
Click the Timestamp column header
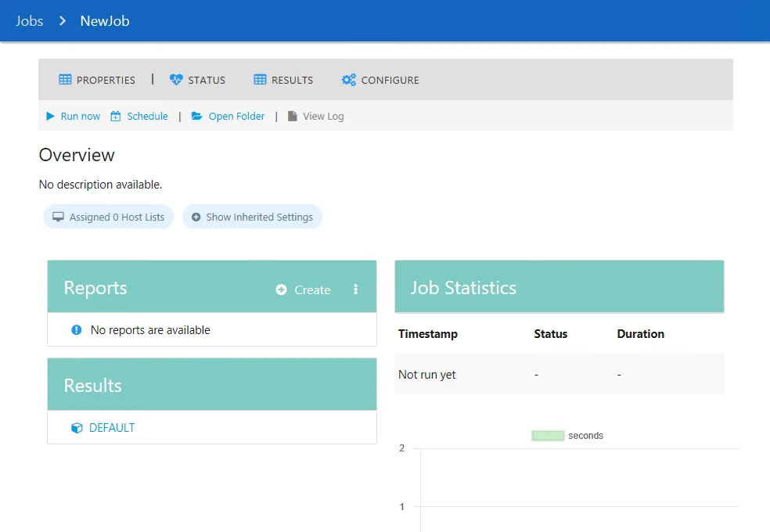[428, 334]
